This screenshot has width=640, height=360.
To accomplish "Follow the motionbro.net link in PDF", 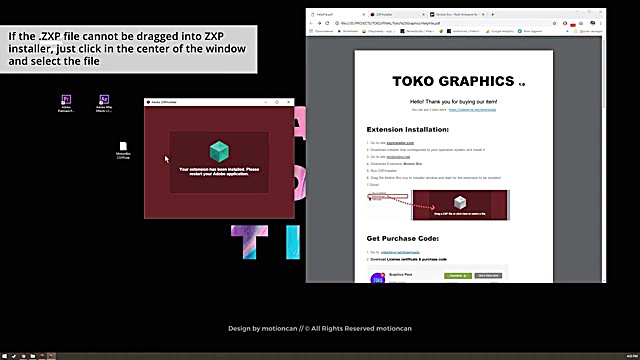I will point(398,157).
